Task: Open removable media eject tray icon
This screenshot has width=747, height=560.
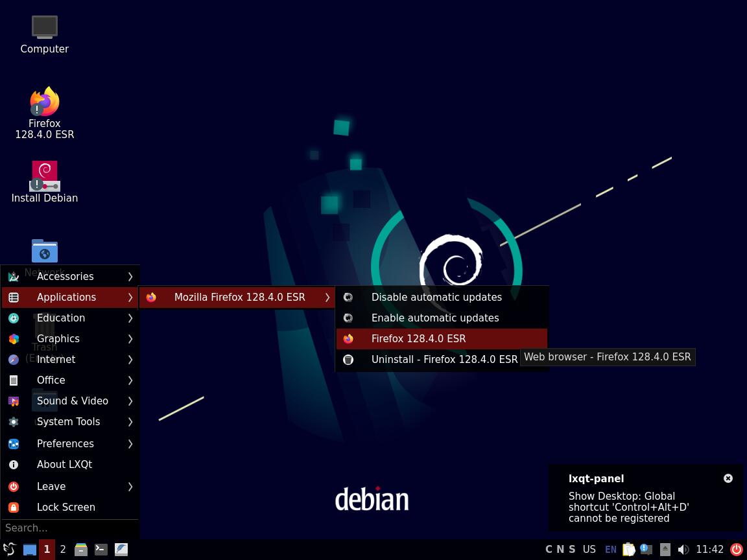Action: [x=665, y=550]
